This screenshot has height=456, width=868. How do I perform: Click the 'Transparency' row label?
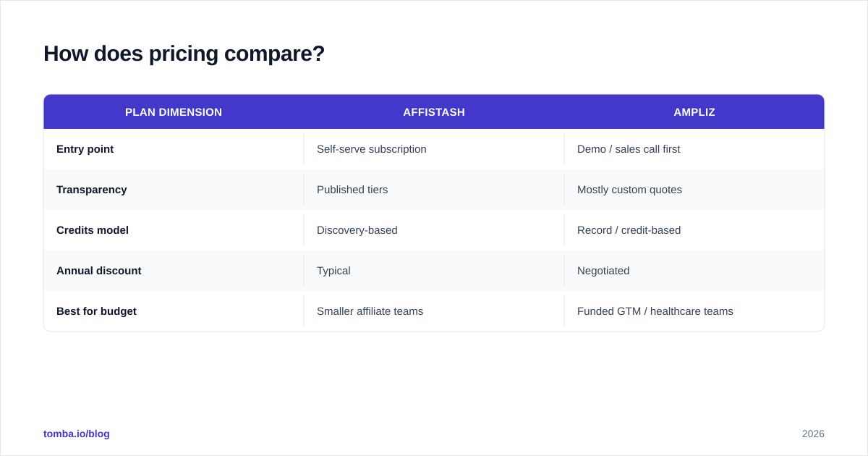point(92,190)
